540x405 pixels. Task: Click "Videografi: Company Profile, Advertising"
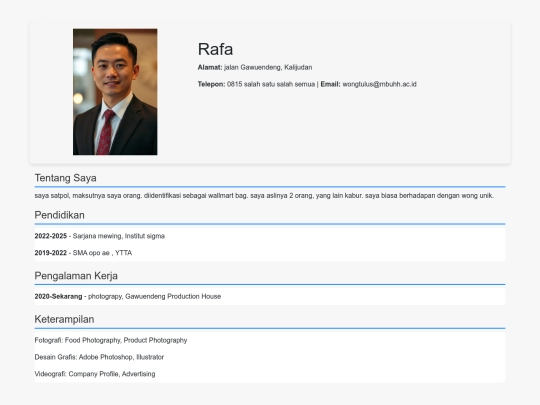(95, 374)
